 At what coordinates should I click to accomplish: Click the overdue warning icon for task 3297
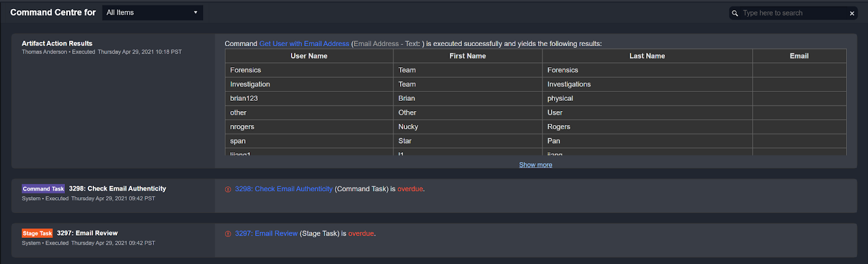click(228, 234)
